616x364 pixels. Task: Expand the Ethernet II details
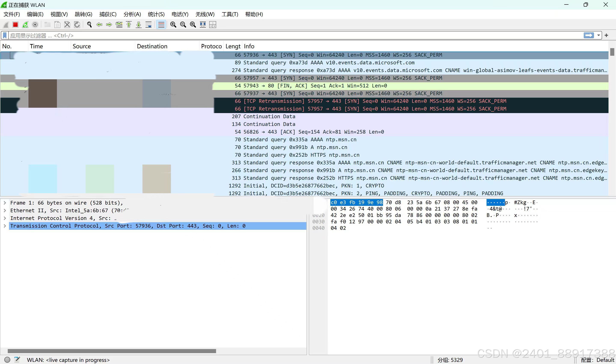click(x=5, y=211)
